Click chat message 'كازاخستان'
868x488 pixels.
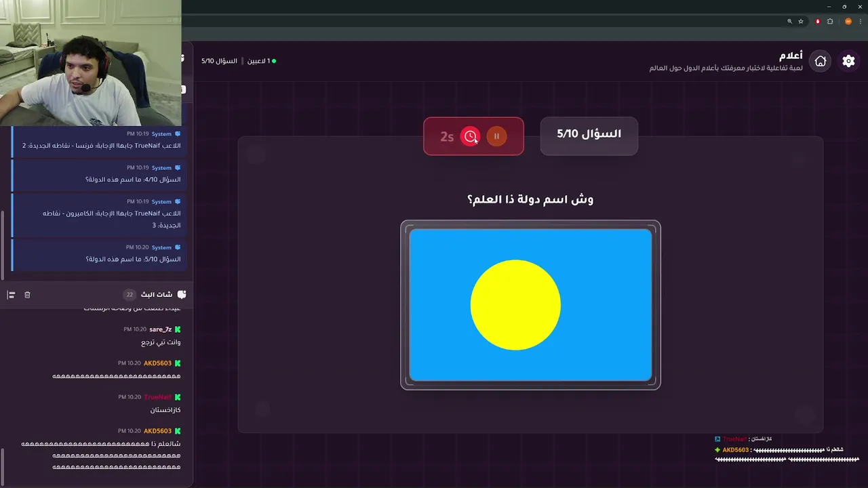165,410
